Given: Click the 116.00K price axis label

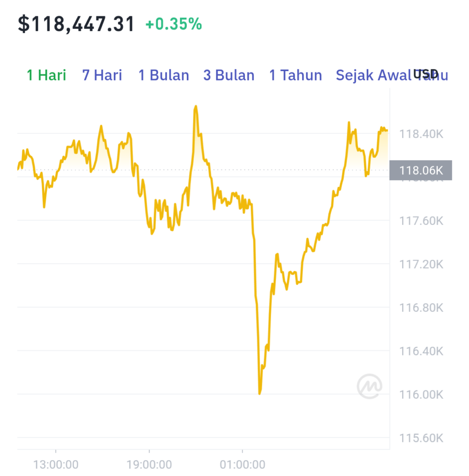Looking at the screenshot, I should (421, 395).
